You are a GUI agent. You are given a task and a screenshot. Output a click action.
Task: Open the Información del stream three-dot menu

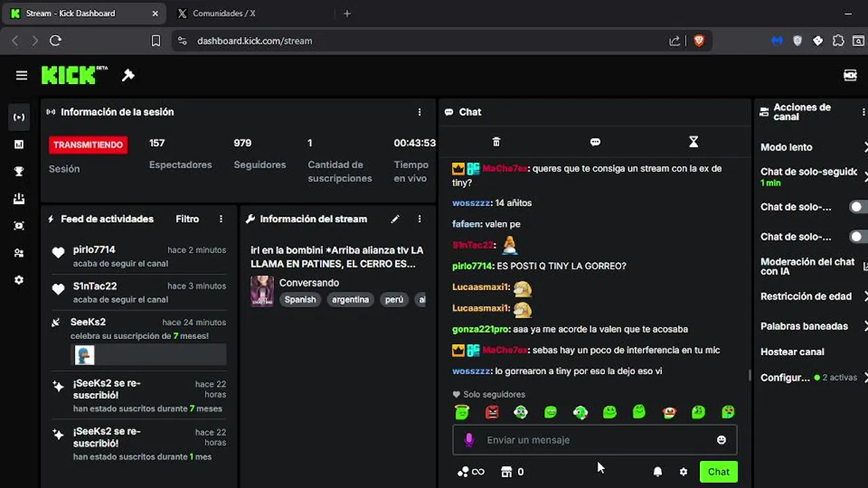coord(420,219)
